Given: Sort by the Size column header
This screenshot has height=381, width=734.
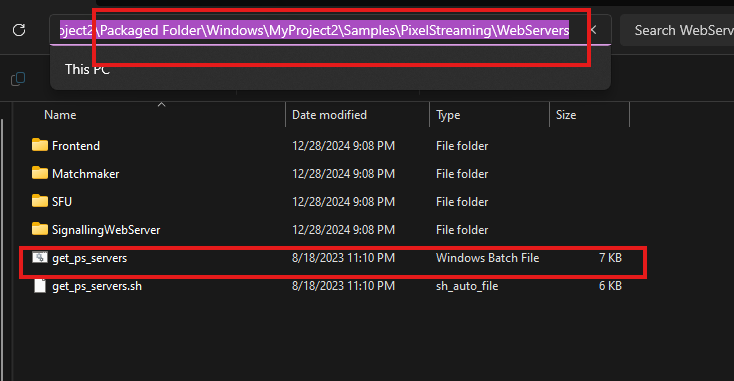Looking at the screenshot, I should coord(565,115).
